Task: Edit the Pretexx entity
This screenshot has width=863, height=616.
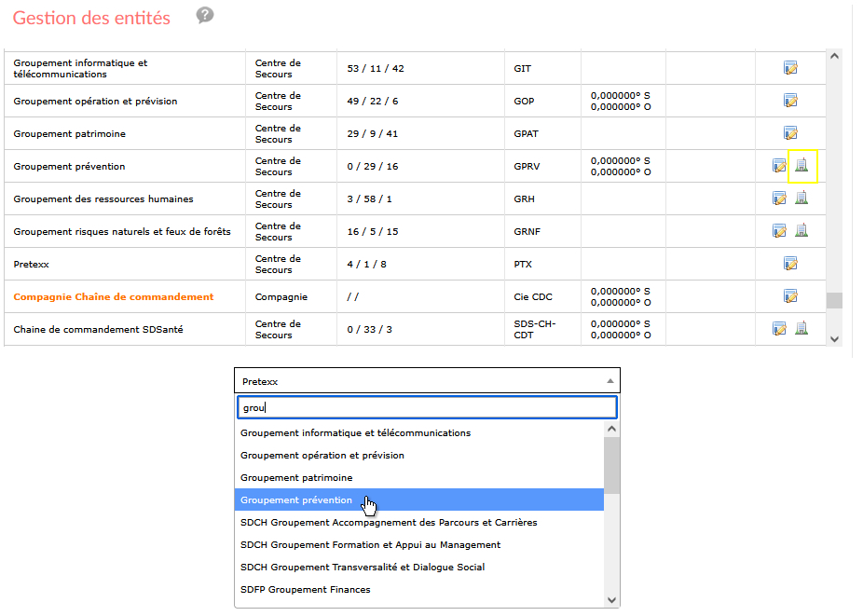Action: tap(790, 264)
